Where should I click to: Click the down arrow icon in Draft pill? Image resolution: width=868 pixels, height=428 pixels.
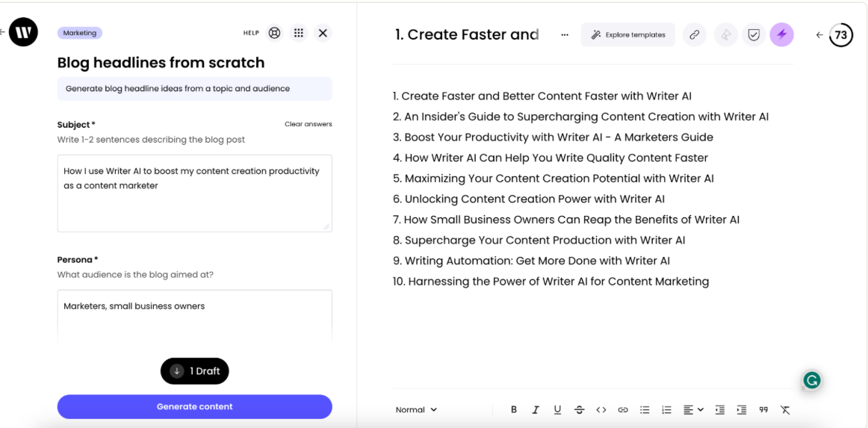point(176,371)
